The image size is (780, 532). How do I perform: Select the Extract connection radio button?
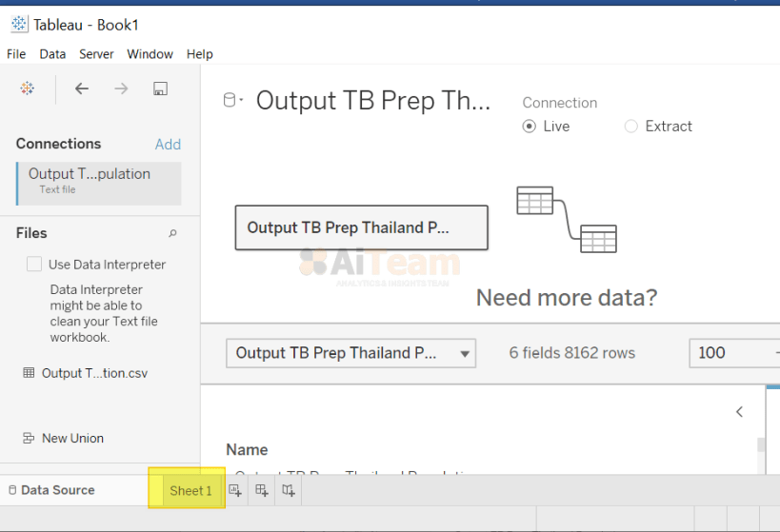630,127
